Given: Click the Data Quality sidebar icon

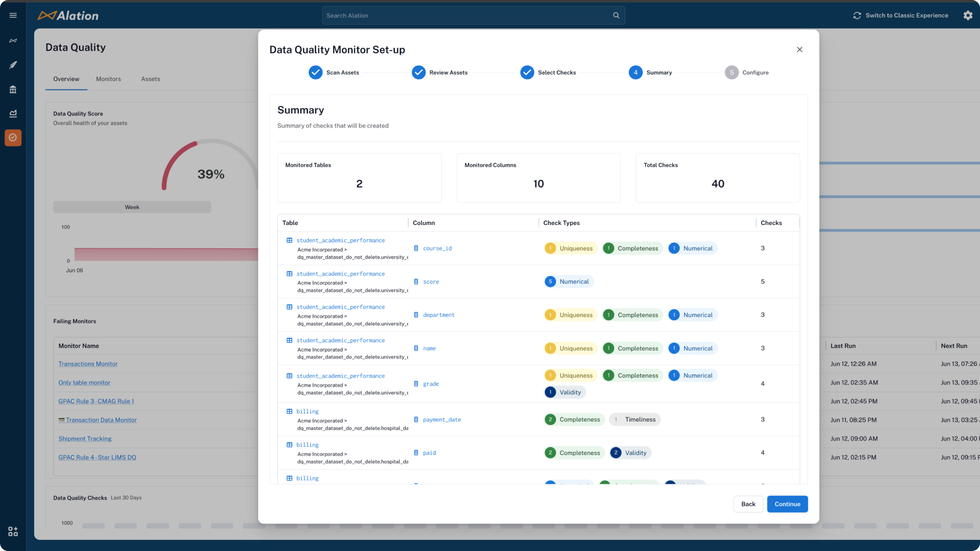Looking at the screenshot, I should 13,138.
